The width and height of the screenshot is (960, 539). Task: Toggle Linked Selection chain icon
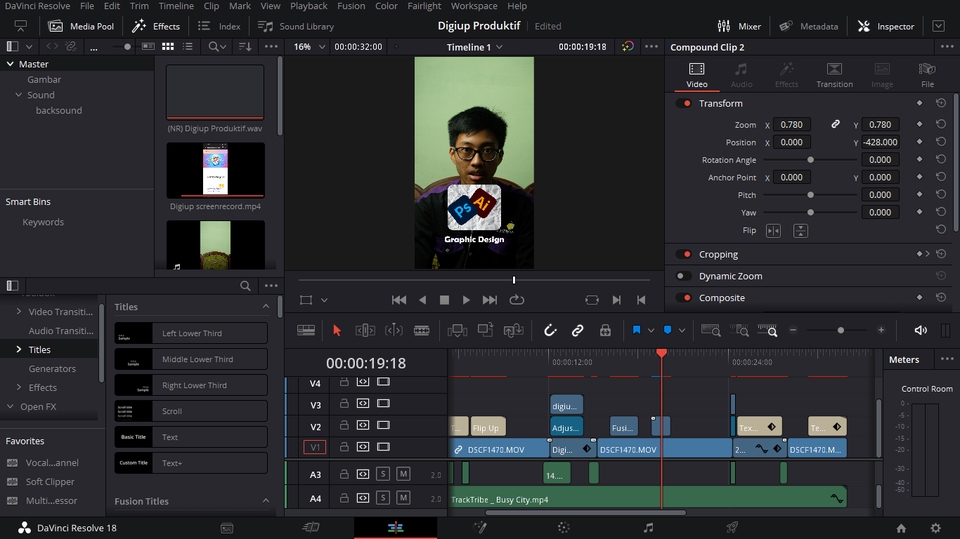click(577, 330)
